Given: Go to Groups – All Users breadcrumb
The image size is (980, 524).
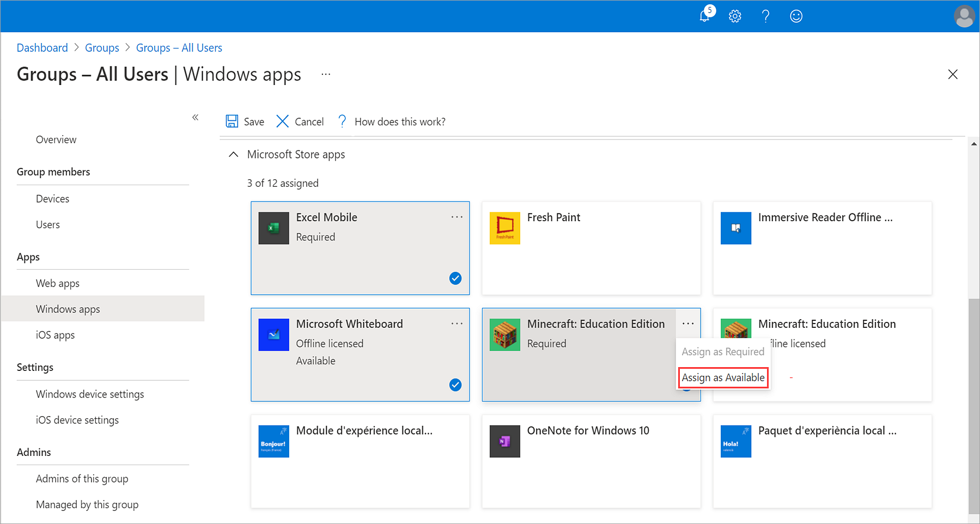Looking at the screenshot, I should point(179,47).
